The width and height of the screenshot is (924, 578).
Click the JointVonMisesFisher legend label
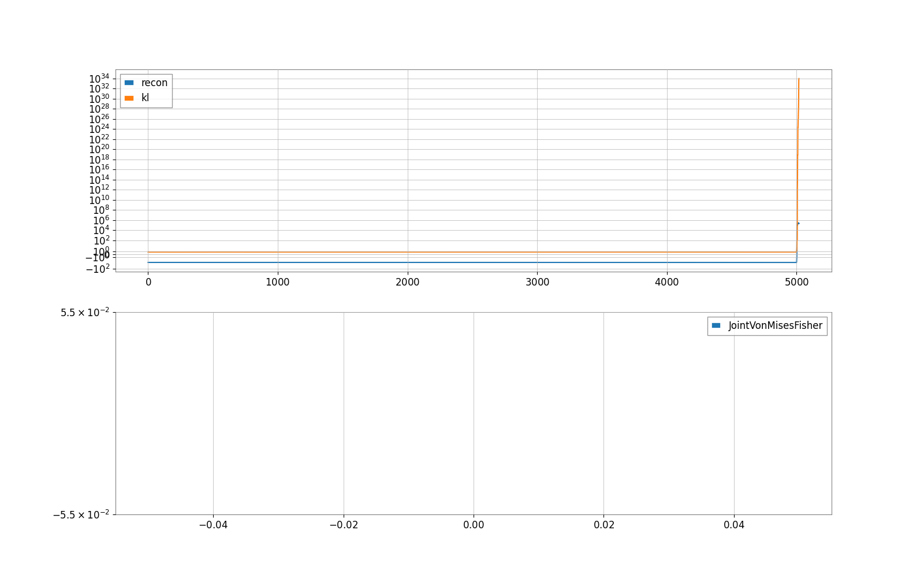click(x=775, y=325)
